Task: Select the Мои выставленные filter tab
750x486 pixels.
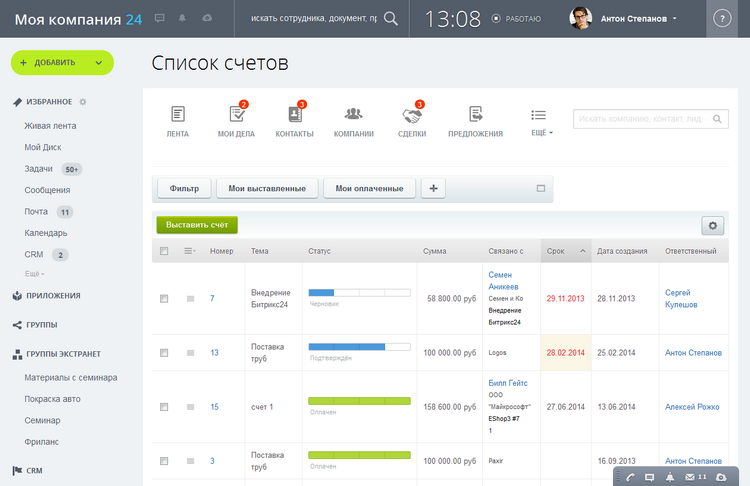Action: click(267, 188)
